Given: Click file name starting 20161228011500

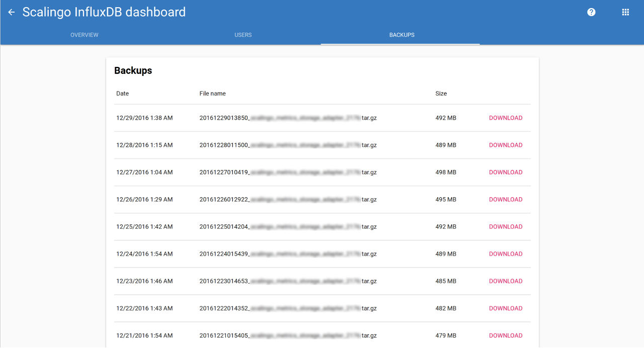Looking at the screenshot, I should (288, 145).
